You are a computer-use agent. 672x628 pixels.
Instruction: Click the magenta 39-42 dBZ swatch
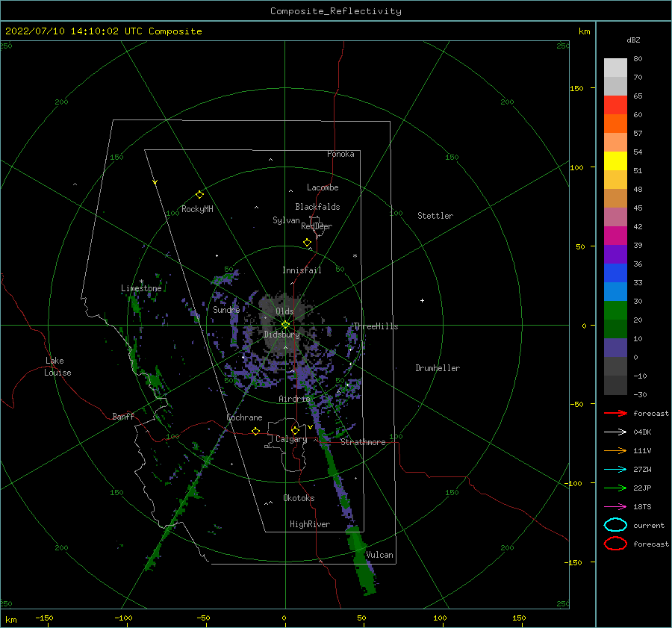coord(615,235)
